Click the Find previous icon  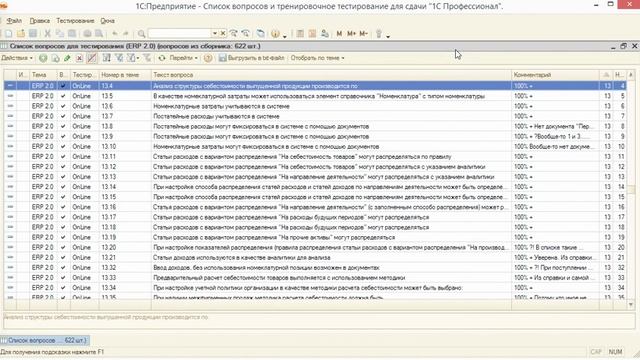click(246, 34)
